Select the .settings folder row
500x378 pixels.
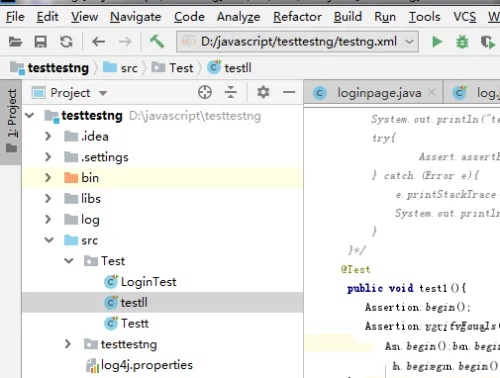pos(162,157)
